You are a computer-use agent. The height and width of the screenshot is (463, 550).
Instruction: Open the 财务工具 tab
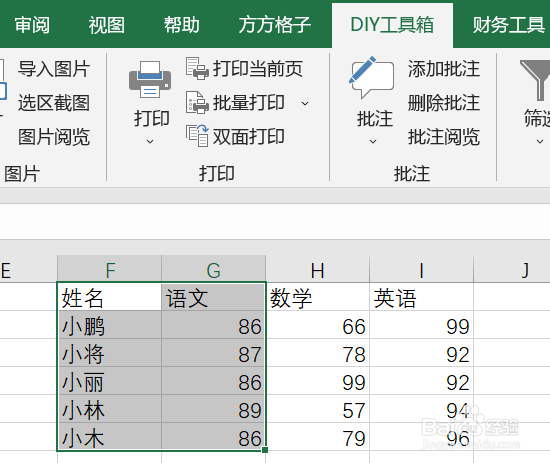pyautogui.click(x=509, y=25)
